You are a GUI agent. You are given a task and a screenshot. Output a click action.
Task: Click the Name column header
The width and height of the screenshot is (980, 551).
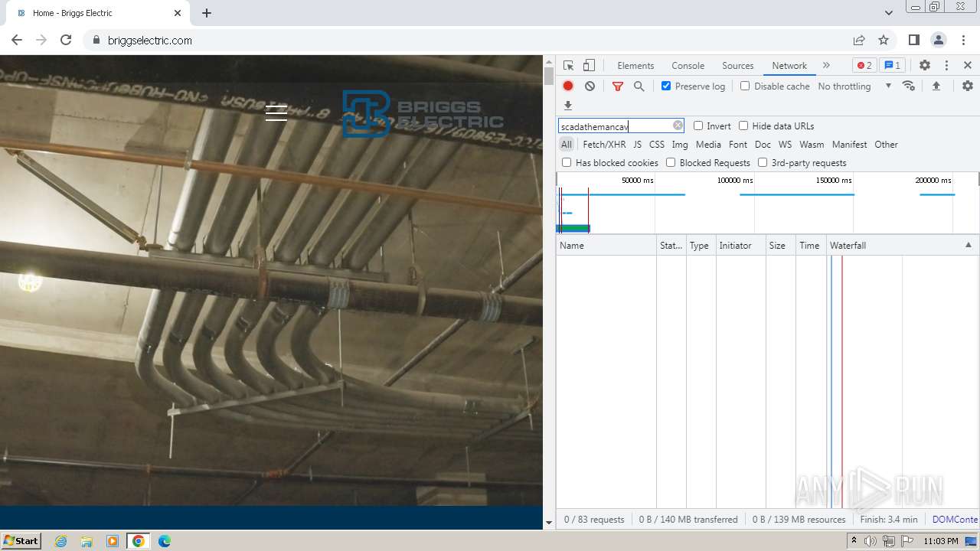click(x=606, y=245)
